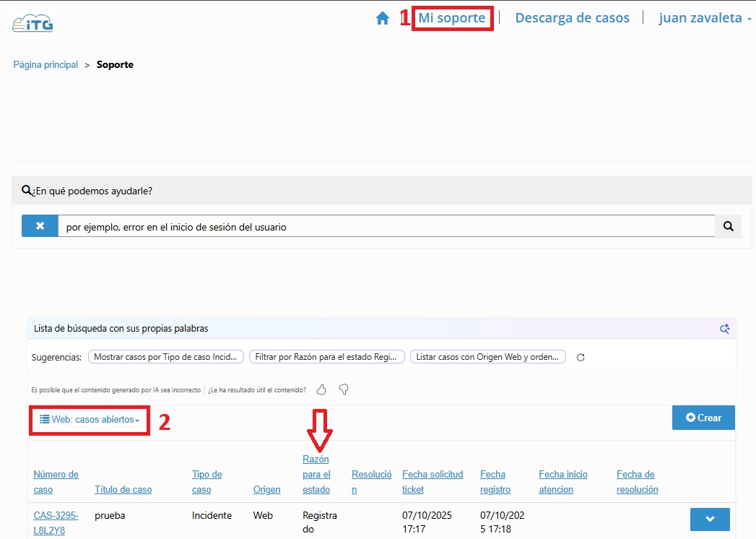Refresh the suggestions list
756x539 pixels.
click(x=580, y=357)
